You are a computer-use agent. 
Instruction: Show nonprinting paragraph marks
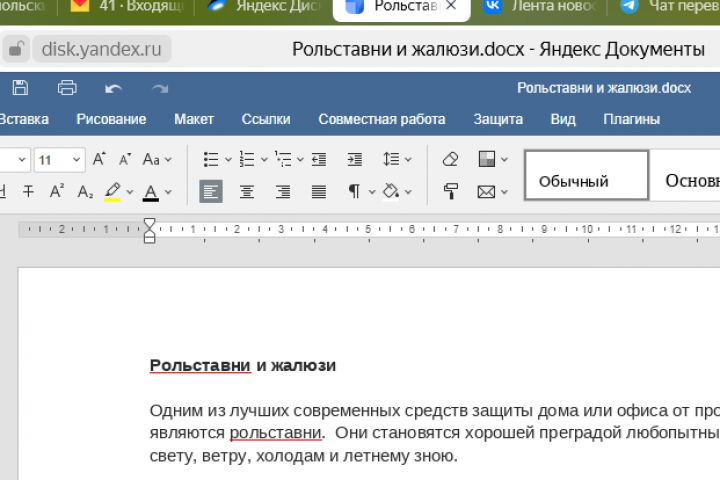click(x=354, y=191)
